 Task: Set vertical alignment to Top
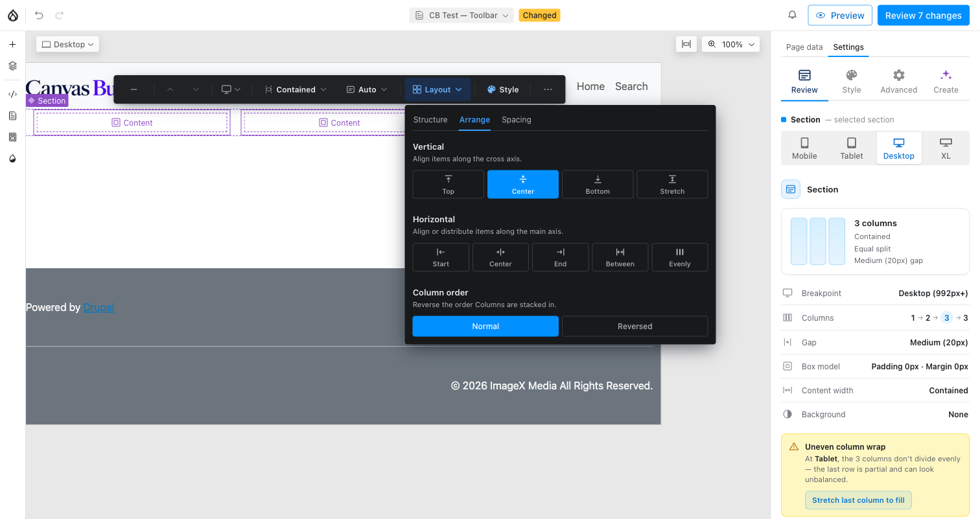point(449,184)
